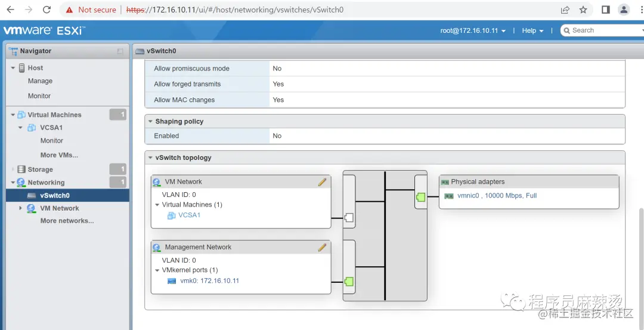Collapse the Host tree node
Viewport: 644px width, 330px height.
coord(13,68)
